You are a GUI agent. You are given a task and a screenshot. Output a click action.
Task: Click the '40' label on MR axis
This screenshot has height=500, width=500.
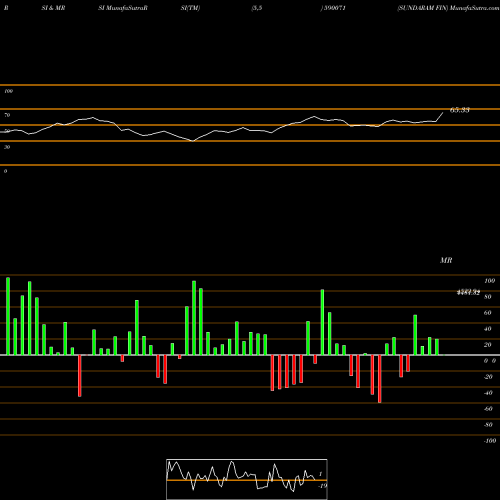click(x=488, y=329)
